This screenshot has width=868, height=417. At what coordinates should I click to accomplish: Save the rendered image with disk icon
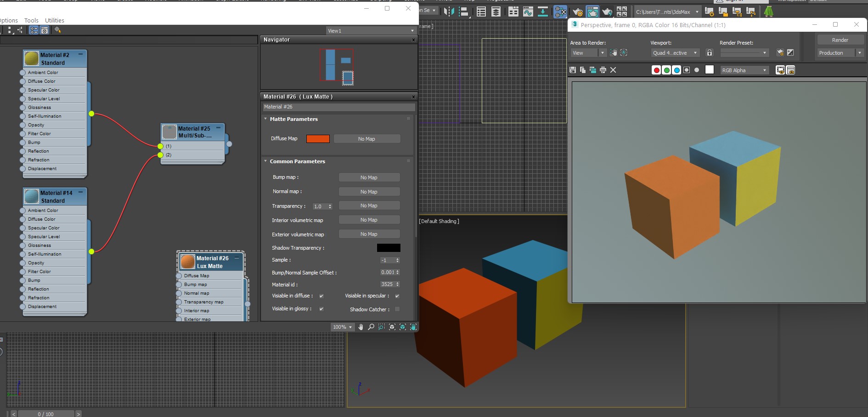pyautogui.click(x=573, y=70)
